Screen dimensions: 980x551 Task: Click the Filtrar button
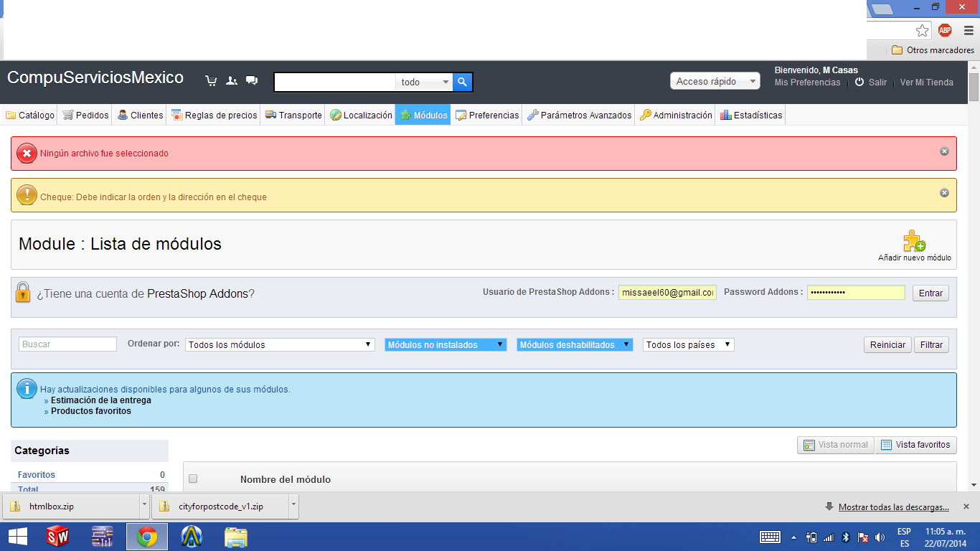[x=931, y=344]
